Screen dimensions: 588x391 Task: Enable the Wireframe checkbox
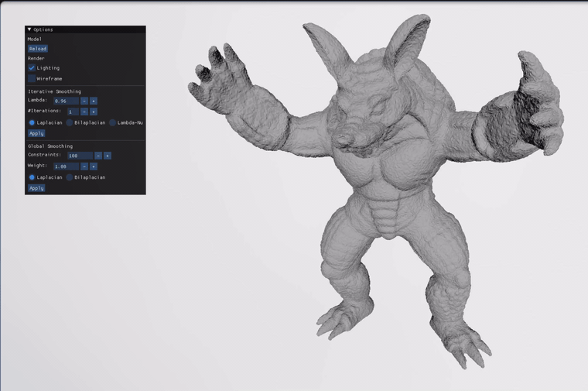pyautogui.click(x=32, y=78)
